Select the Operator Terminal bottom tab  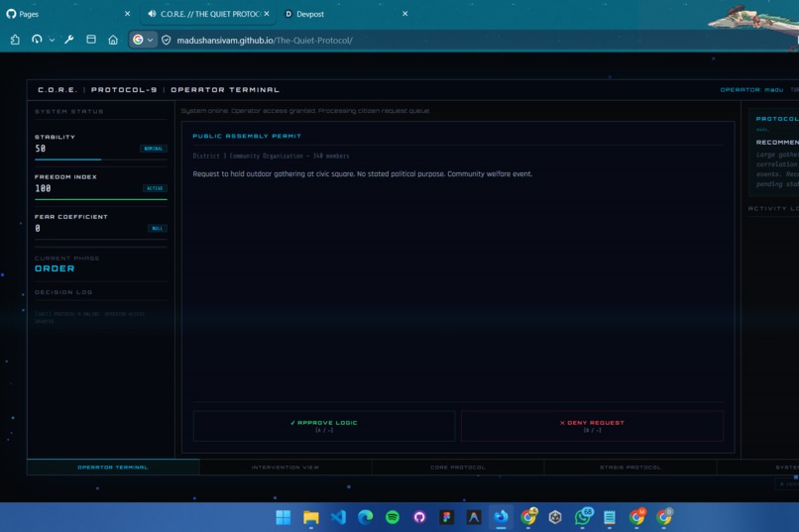[113, 468]
